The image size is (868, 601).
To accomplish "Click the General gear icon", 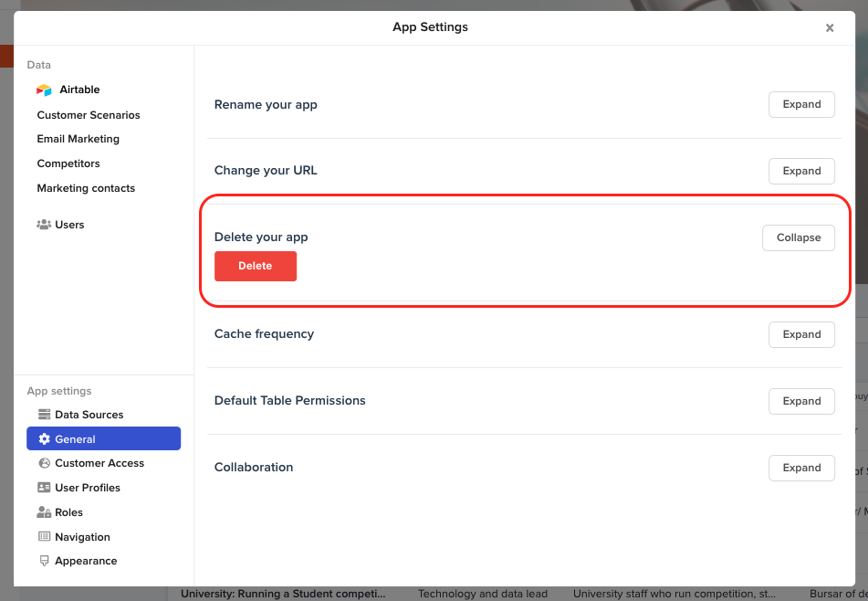I will [x=45, y=438].
